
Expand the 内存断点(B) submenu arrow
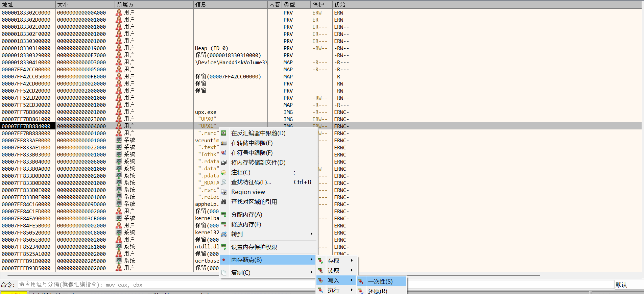[311, 260]
